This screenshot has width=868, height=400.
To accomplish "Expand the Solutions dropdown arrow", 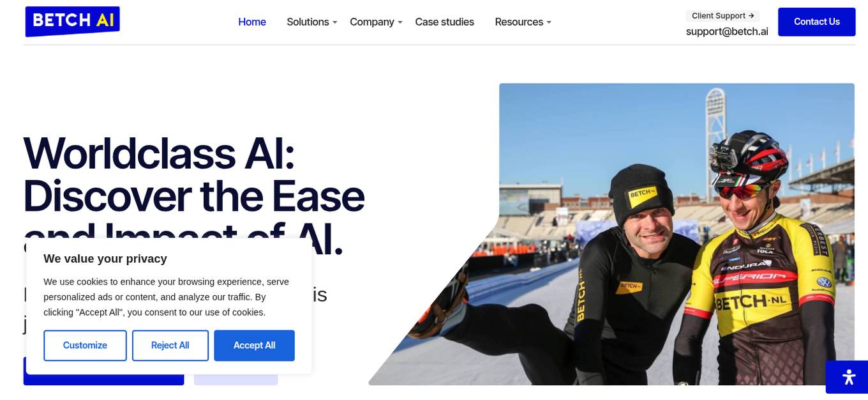I will click(334, 22).
